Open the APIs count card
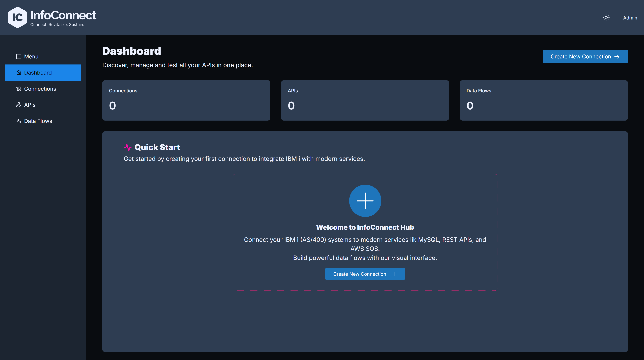 pos(365,100)
